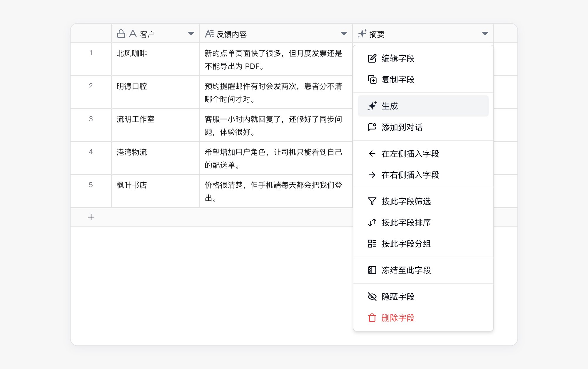588x369 pixels.
Task: Click feedback cell about 预约提醒邮件
Action: [276, 92]
